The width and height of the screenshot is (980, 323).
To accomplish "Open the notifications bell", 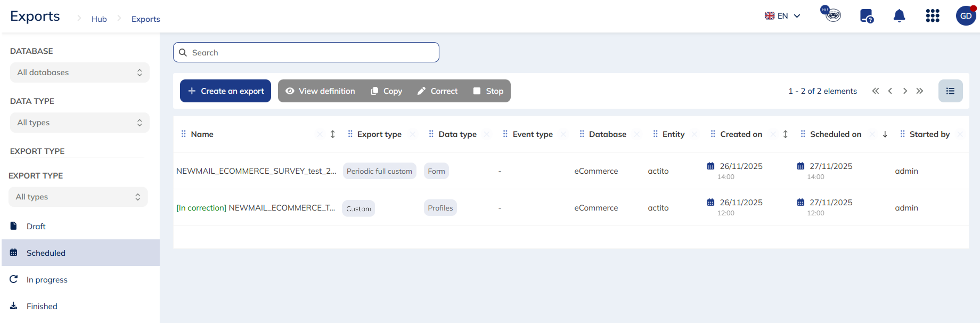I will pos(899,16).
